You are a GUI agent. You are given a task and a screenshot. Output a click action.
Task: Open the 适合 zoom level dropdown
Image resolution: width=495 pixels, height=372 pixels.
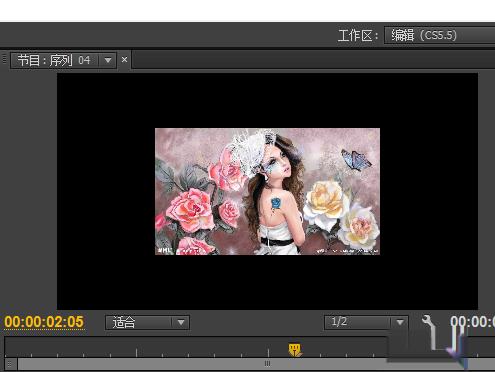(147, 322)
